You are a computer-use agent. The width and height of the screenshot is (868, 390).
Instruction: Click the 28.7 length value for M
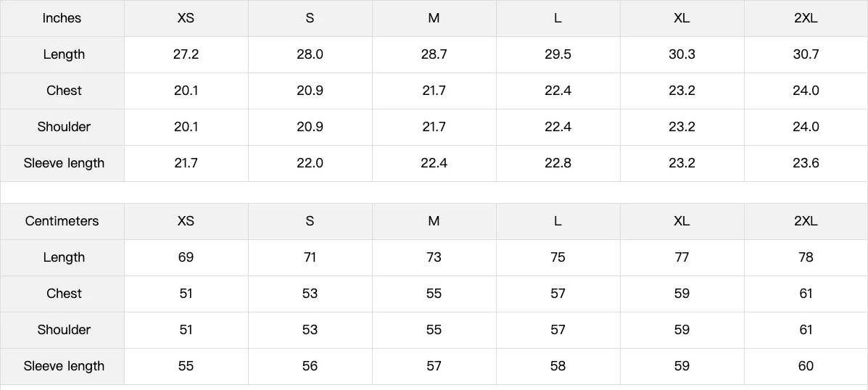(x=434, y=54)
